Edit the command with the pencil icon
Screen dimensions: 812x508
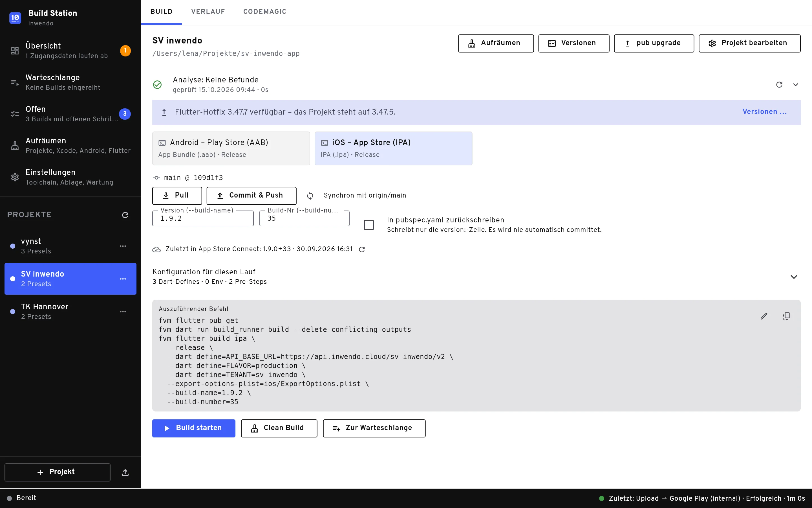tap(764, 316)
